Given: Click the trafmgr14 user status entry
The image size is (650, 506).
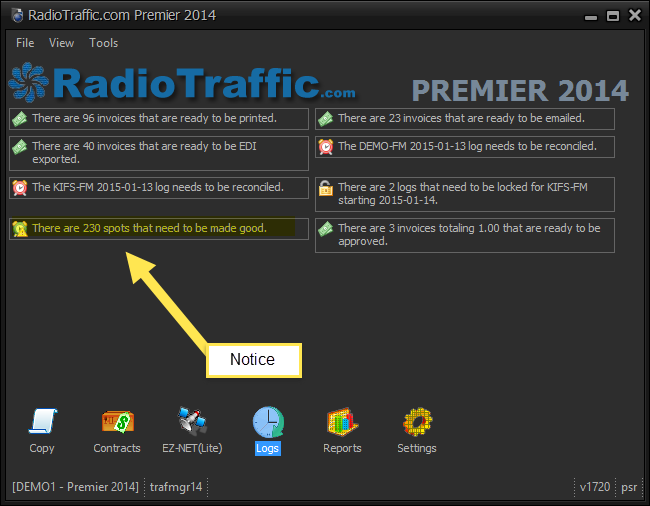Looking at the screenshot, I should pyautogui.click(x=176, y=487).
